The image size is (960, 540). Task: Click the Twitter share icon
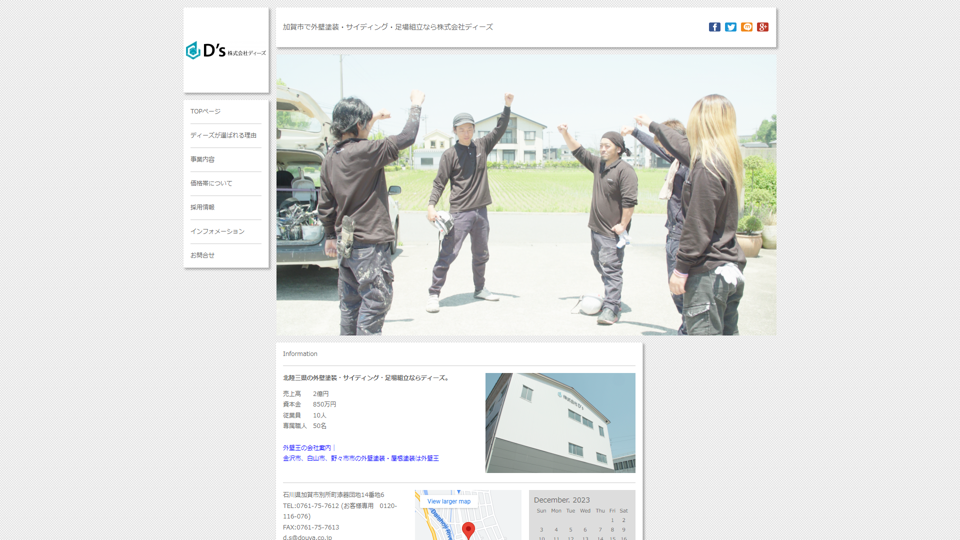pyautogui.click(x=730, y=27)
